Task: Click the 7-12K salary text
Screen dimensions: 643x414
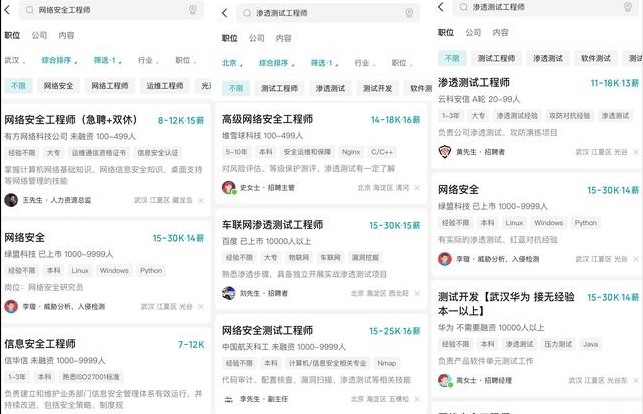Action: 191,344
